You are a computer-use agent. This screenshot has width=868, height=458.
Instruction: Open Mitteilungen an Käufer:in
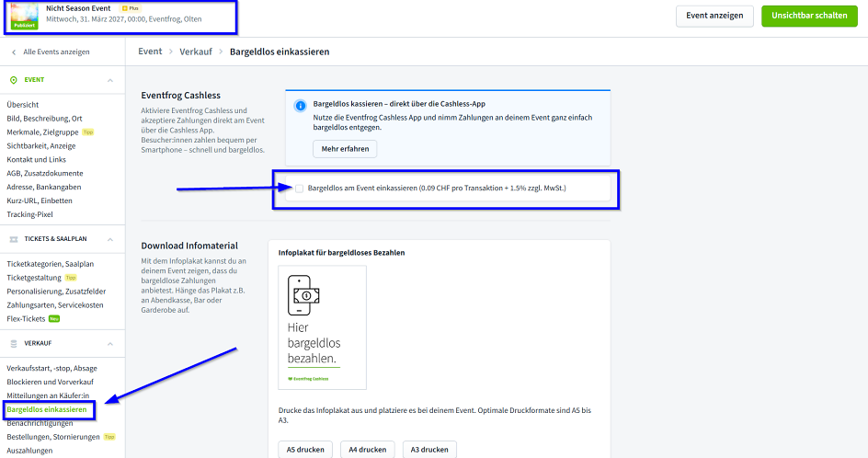(x=48, y=396)
